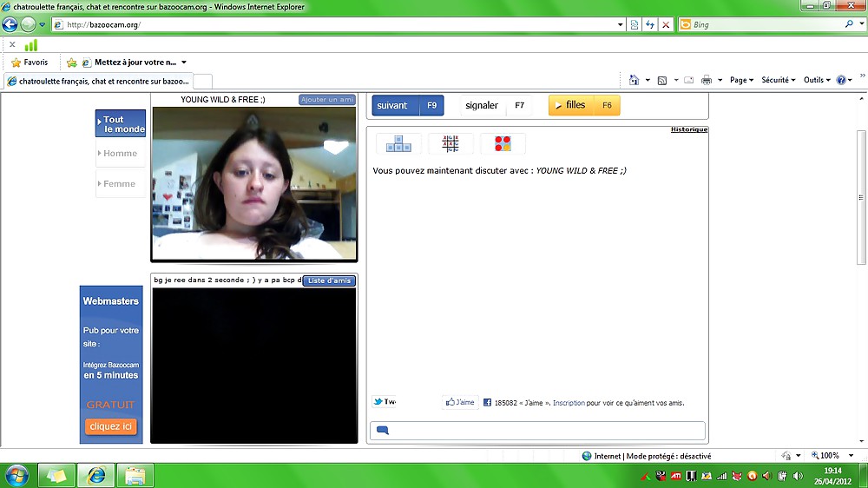This screenshot has width=868, height=488.
Task: Expand the 'Page' dropdown menu
Action: coord(740,80)
